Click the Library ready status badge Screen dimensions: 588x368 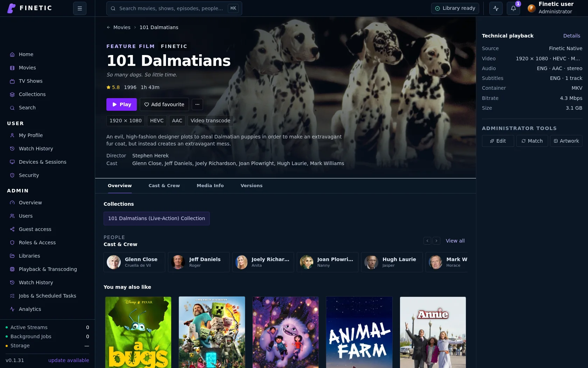tap(455, 8)
